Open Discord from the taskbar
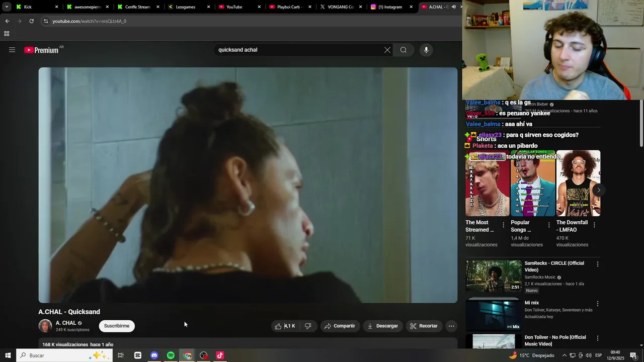The width and height of the screenshot is (644, 362). (x=154, y=355)
